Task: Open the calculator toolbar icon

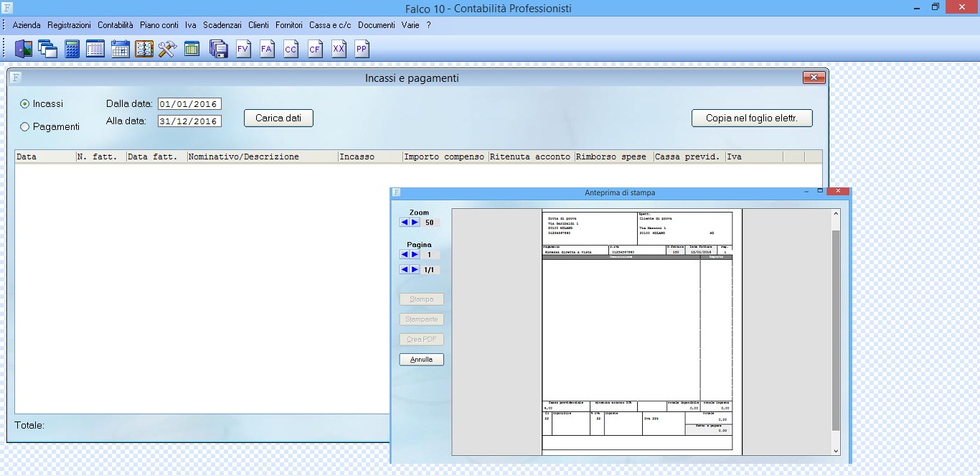Action: [72, 49]
